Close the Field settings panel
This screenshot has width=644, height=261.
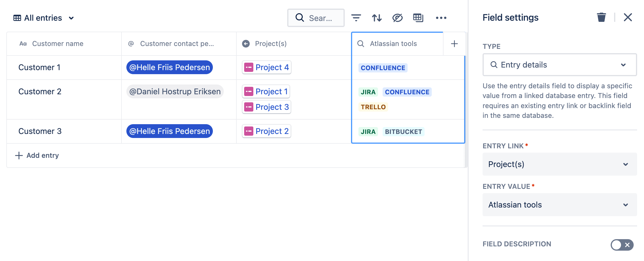(628, 17)
